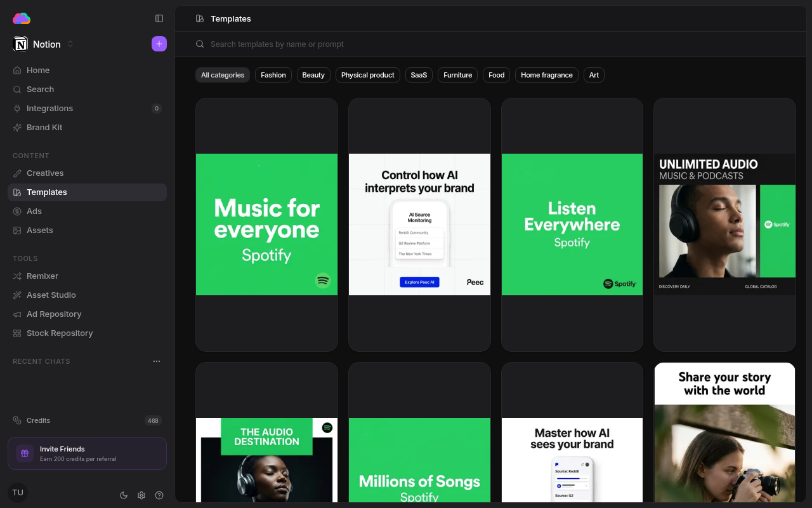Click the Templates header icon
812x508 pixels.
[200, 19]
